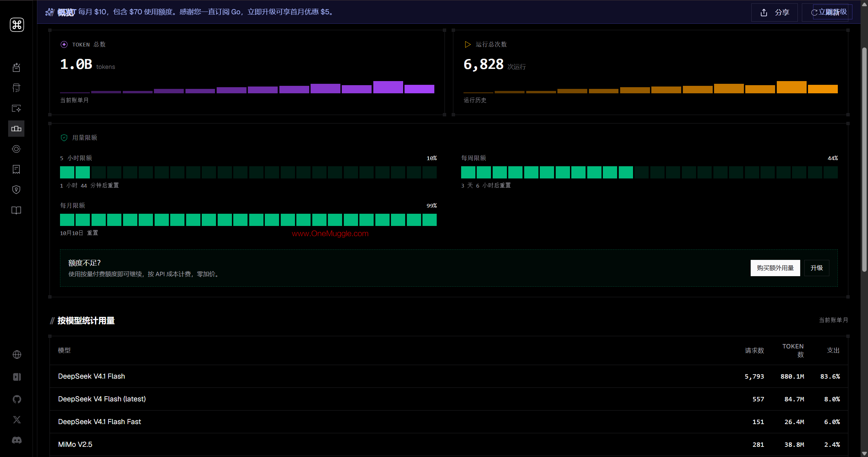Click the 用量限额 shield check icon

click(64, 137)
